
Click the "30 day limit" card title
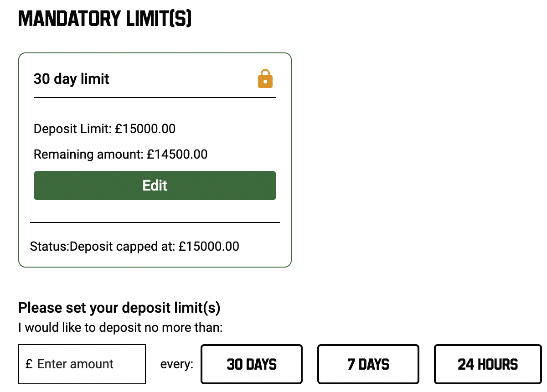coord(72,79)
